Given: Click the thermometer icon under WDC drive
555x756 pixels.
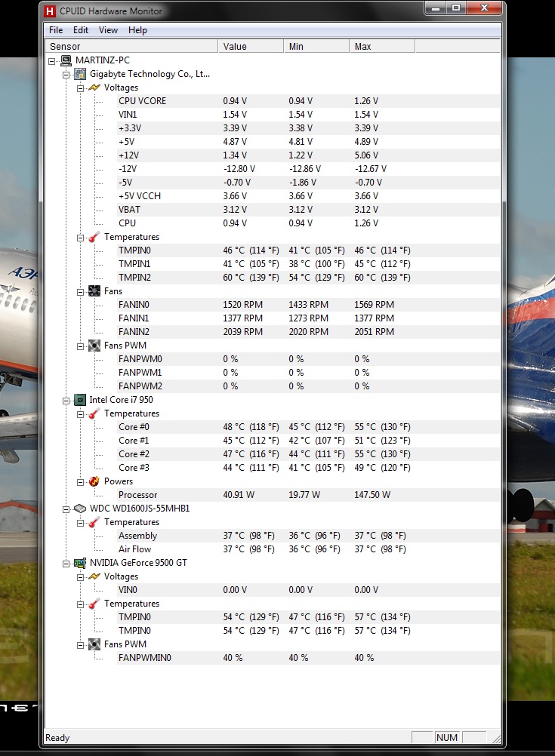Looking at the screenshot, I should [x=94, y=522].
